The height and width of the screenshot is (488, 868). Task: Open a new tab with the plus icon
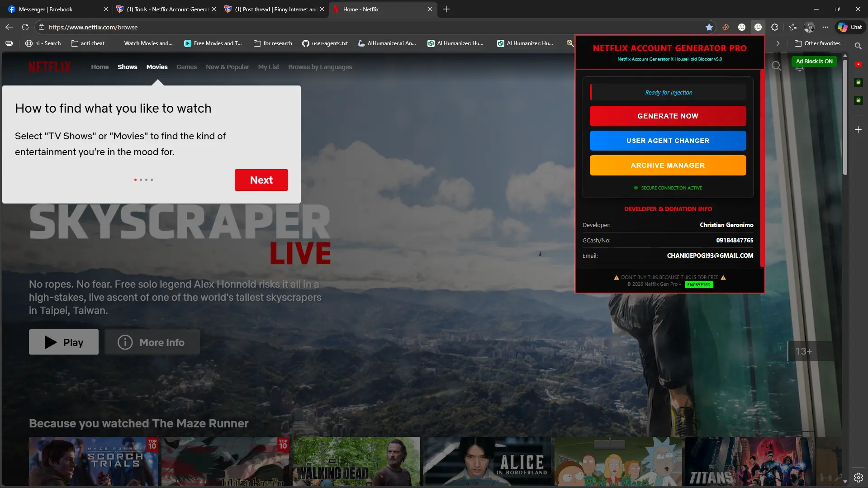(446, 9)
